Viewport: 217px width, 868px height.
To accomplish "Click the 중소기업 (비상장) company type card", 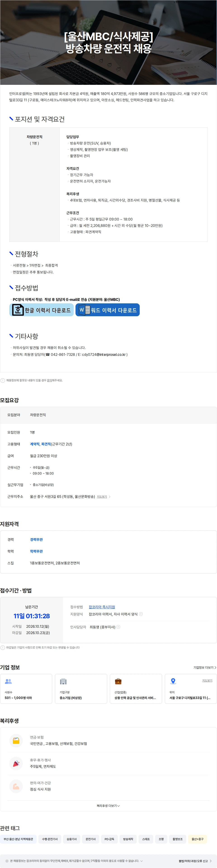I will [81, 689].
